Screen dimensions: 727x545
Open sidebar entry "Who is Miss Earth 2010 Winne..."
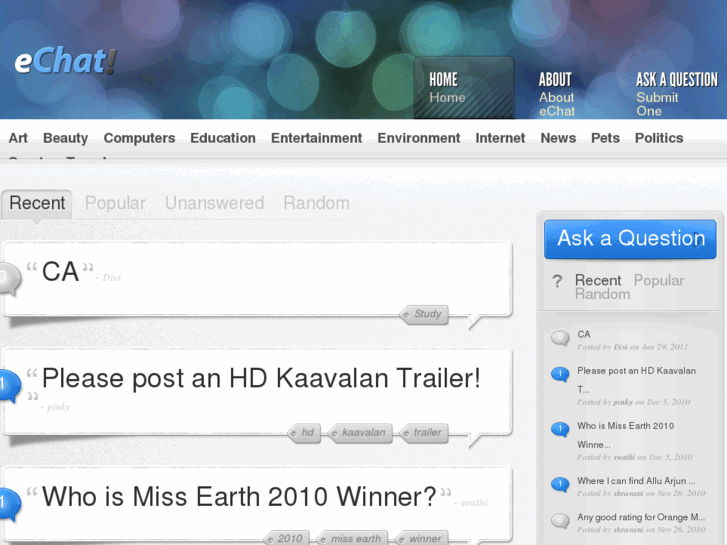coord(625,435)
